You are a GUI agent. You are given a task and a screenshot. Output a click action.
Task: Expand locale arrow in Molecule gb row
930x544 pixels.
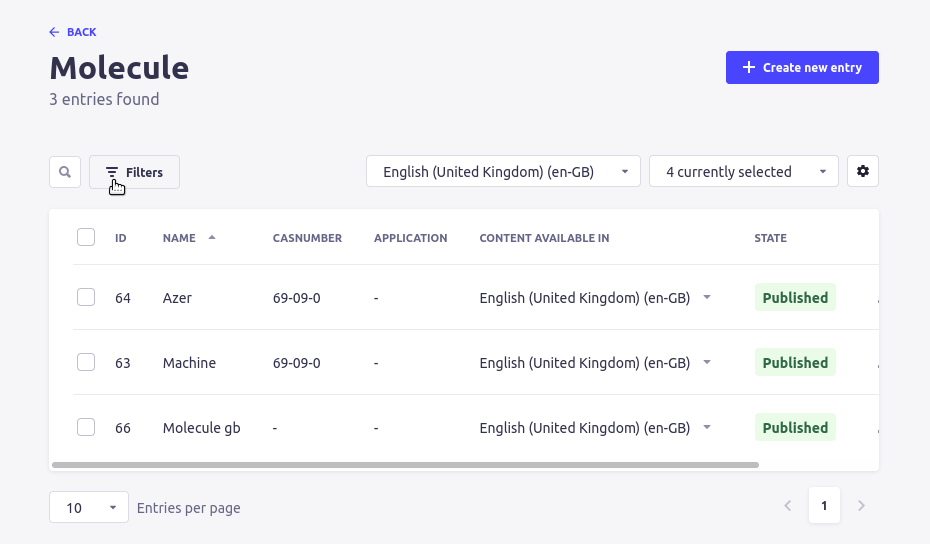pos(707,427)
